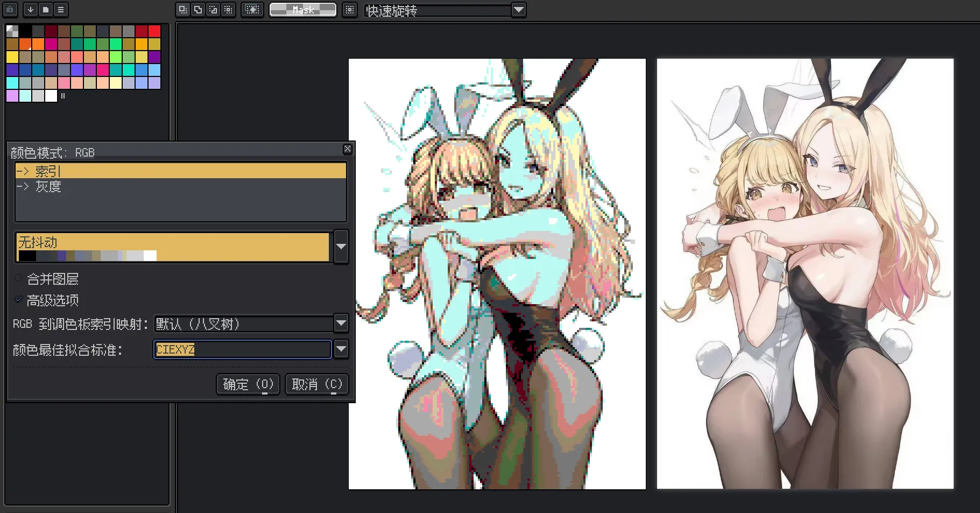Screen dimensions: 980x513
Task: Pick the lavender pink palette swatch
Action: click(x=12, y=96)
